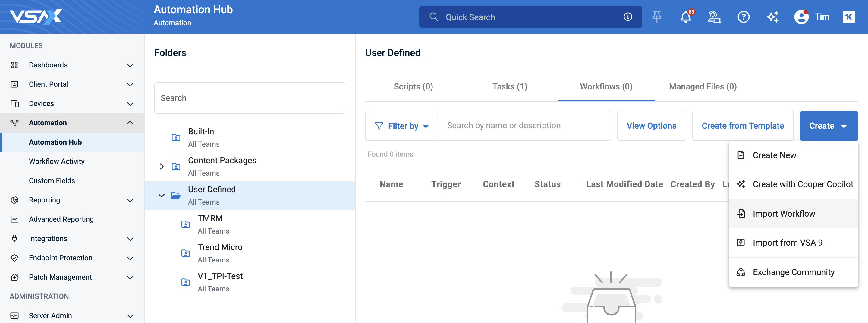This screenshot has width=868, height=323.
Task: Click the pin icon in header
Action: point(656,17)
